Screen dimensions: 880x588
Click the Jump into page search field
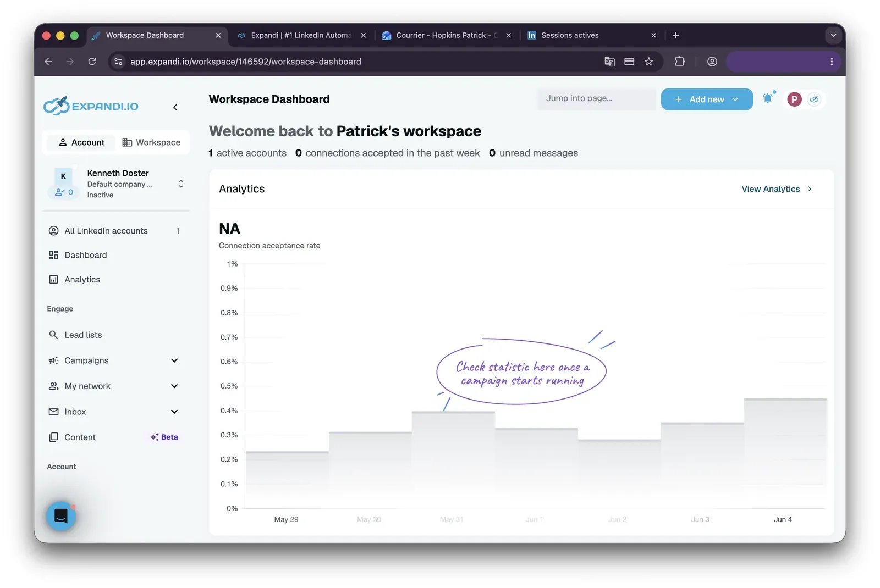click(596, 99)
